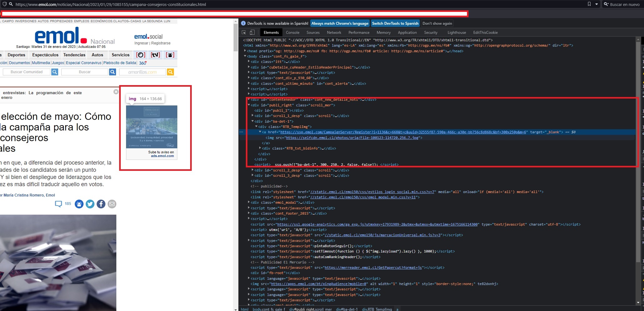Screen dimensions: 644x311
Task: Select the inspect element tool in DevTools
Action: tap(244, 32)
